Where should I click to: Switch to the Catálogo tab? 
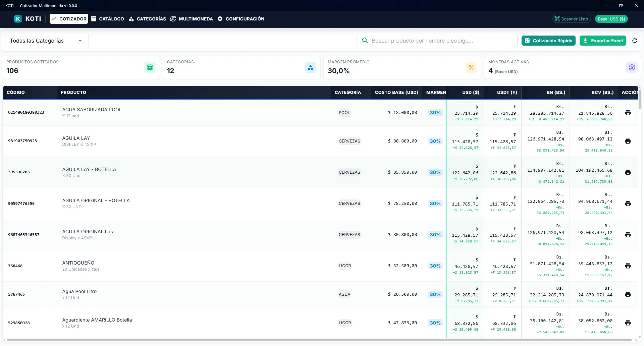pos(108,19)
